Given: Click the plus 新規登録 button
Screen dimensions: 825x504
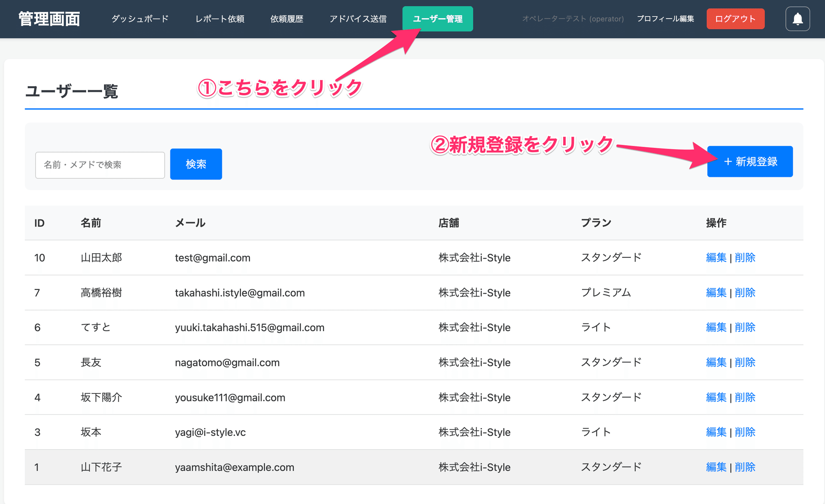Looking at the screenshot, I should (x=750, y=162).
